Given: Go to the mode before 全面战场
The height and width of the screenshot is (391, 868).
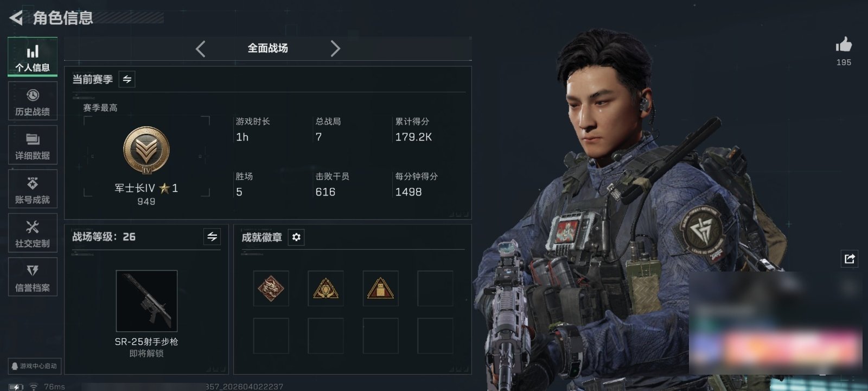Looking at the screenshot, I should point(200,49).
